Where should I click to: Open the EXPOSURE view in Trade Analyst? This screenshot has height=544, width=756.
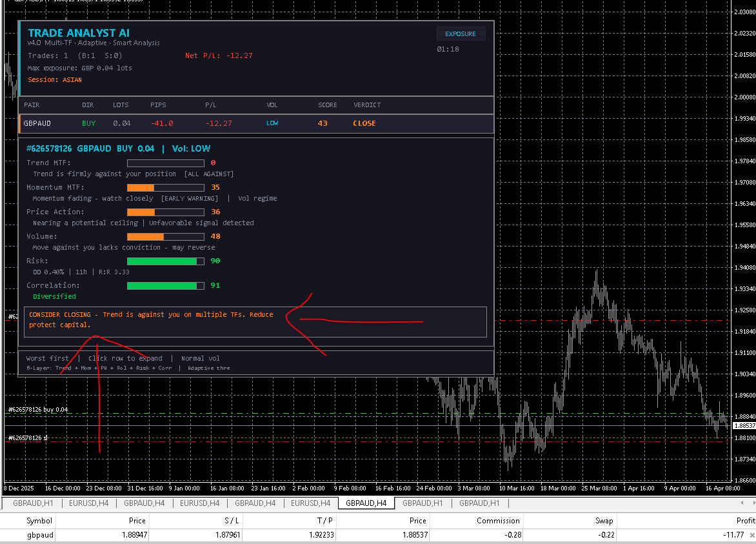tap(461, 34)
